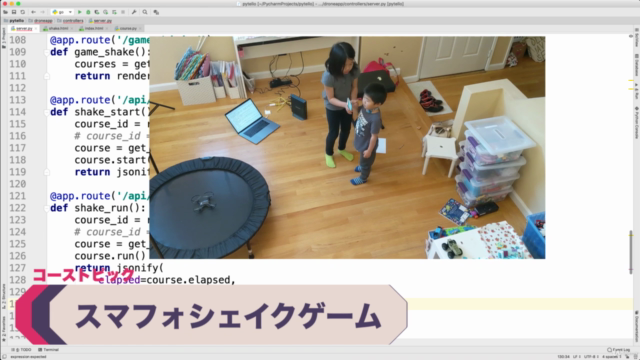Click the cursor position indicator in status bar
Viewport: 640px width, 360px height.
[x=564, y=357]
